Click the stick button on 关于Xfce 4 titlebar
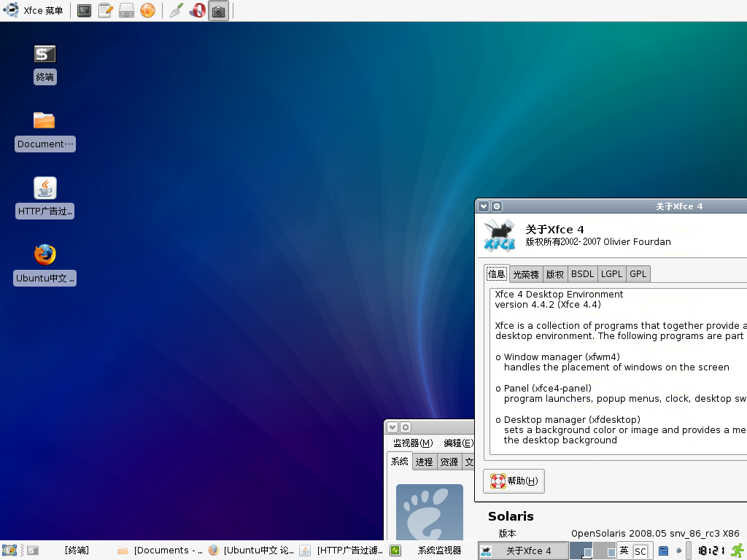The width and height of the screenshot is (747, 560). click(496, 206)
